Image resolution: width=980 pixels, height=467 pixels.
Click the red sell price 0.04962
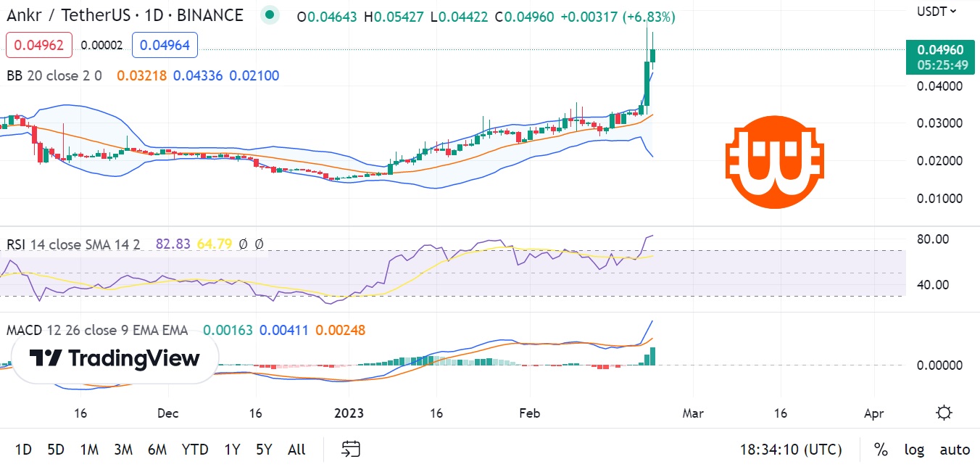tap(39, 46)
